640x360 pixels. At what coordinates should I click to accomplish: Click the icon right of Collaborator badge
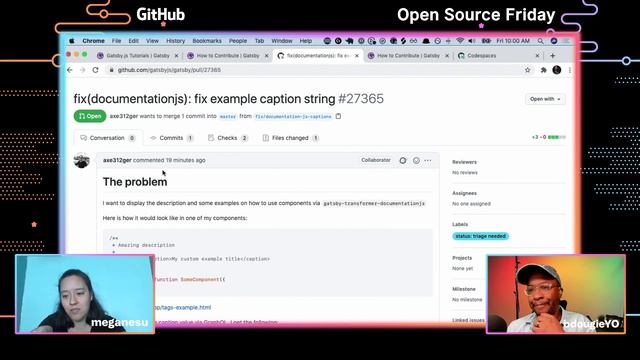click(403, 160)
